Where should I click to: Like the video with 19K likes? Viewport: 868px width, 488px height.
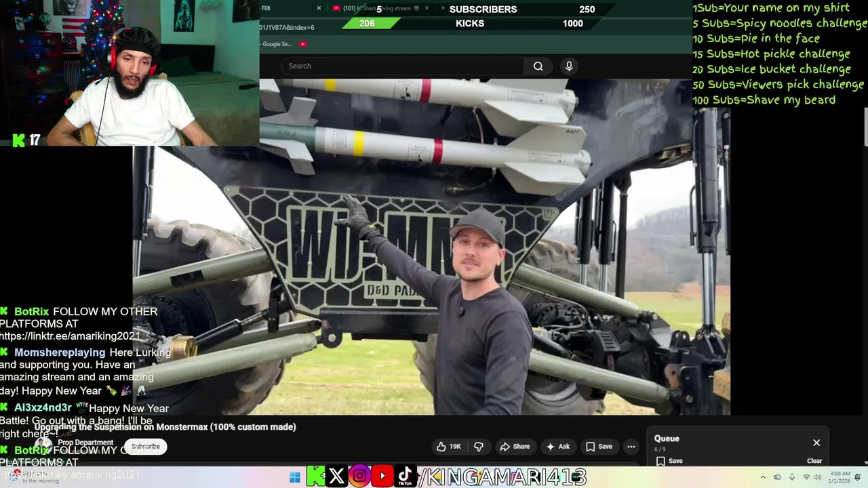449,447
